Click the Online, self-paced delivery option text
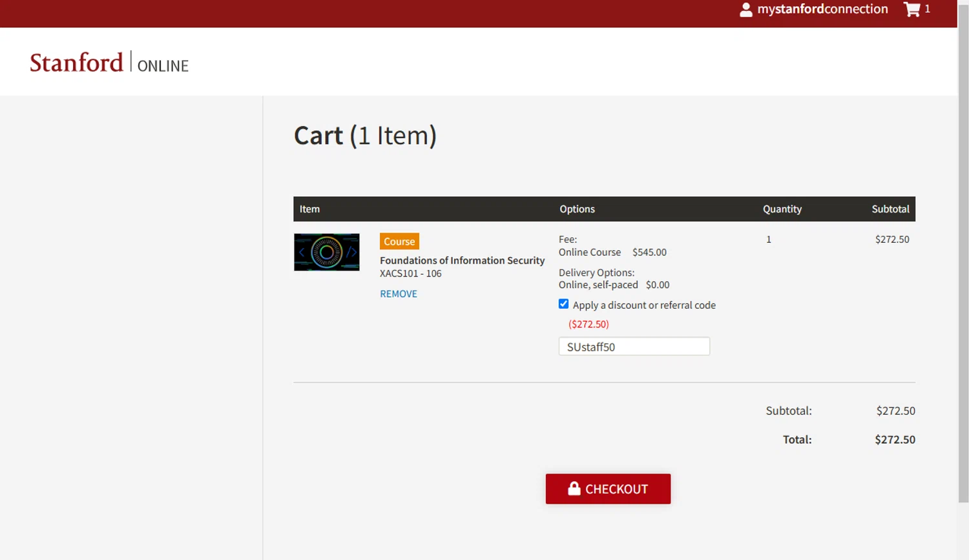 598,285
